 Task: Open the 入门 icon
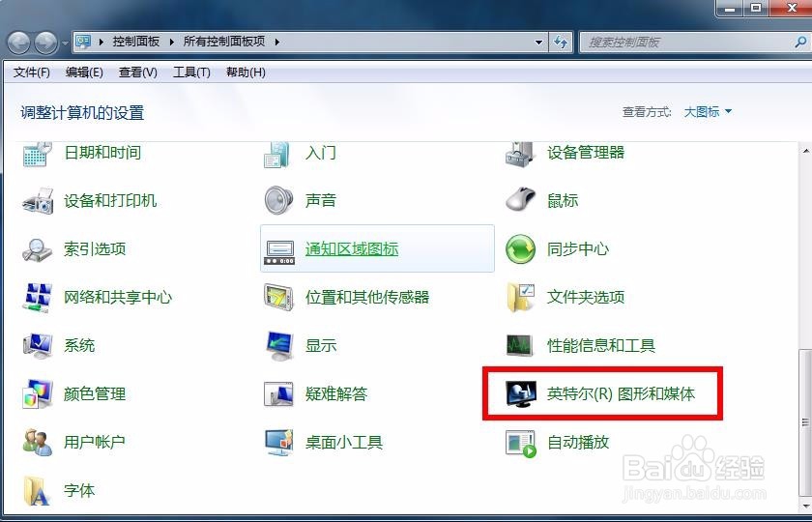coord(278,155)
